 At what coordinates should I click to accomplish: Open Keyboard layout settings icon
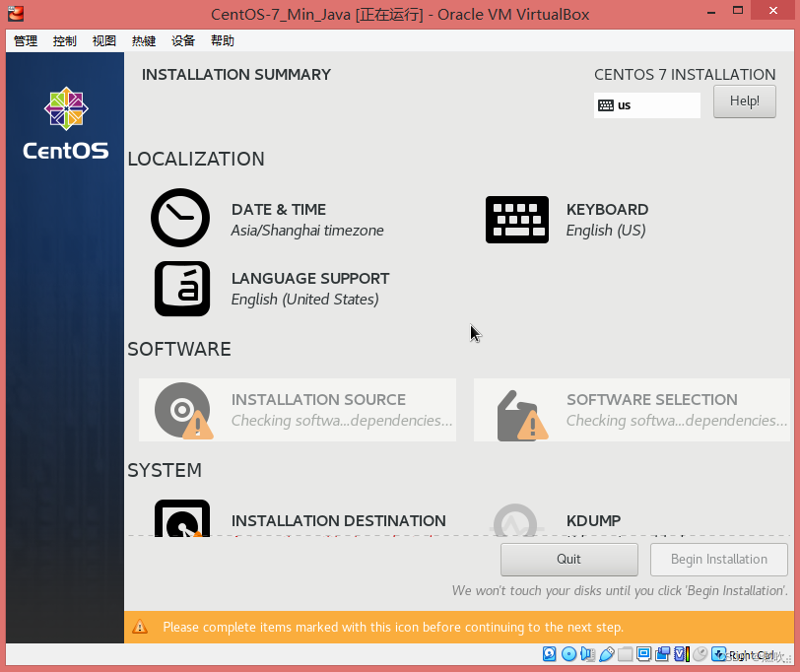(517, 220)
